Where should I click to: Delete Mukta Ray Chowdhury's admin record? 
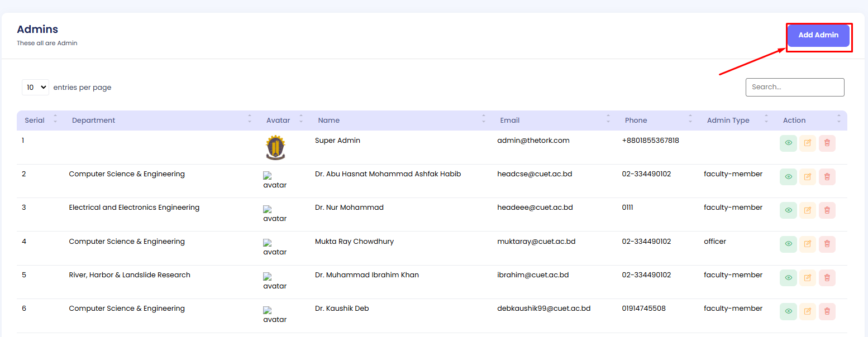click(827, 244)
